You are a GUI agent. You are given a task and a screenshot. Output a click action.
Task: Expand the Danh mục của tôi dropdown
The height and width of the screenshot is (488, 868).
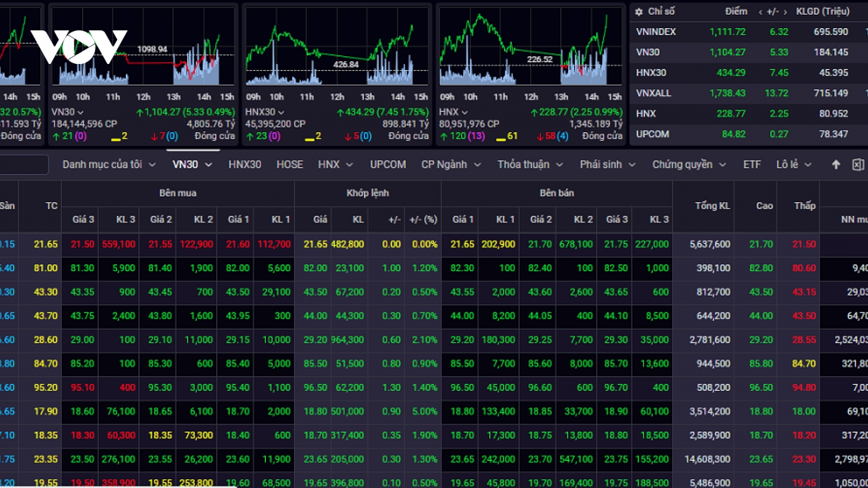click(x=109, y=164)
